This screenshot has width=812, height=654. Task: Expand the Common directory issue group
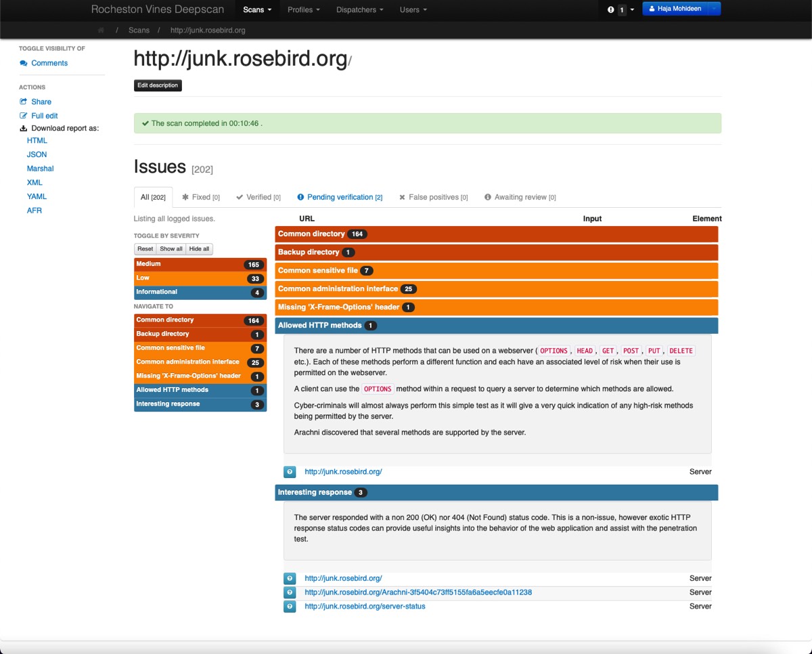312,234
